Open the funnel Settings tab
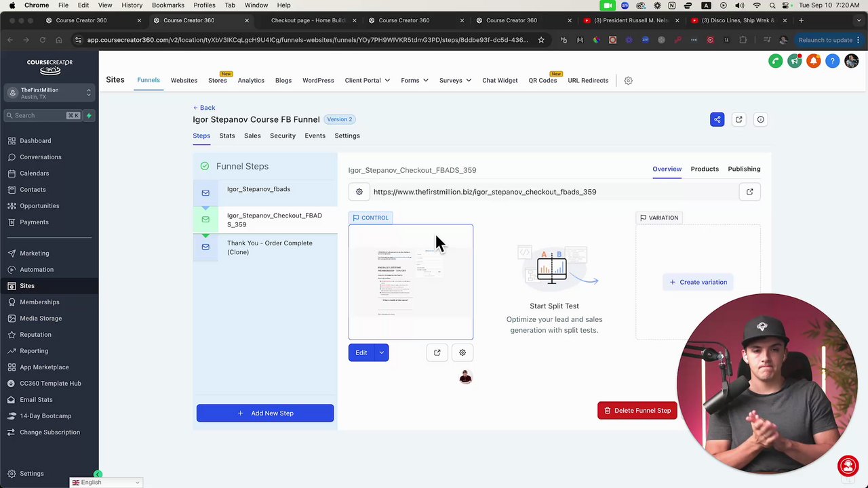The image size is (868, 488). tap(347, 136)
